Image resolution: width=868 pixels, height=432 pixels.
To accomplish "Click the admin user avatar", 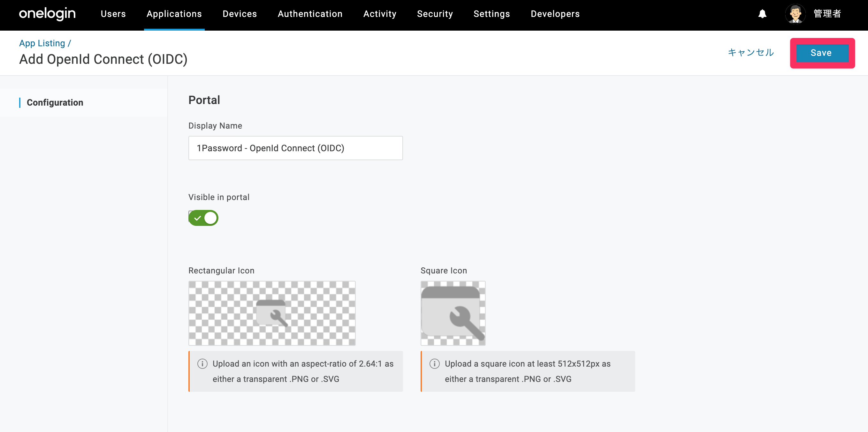I will coord(795,14).
